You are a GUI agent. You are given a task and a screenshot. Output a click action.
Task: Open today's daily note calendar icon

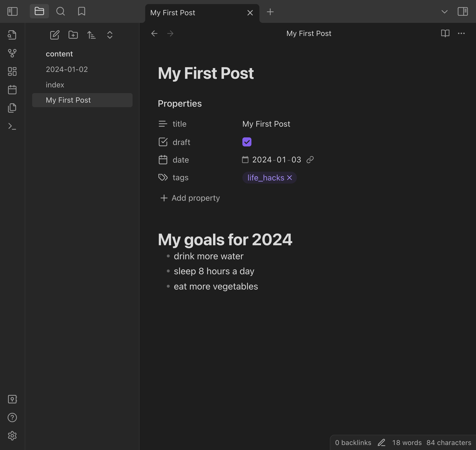coord(12,90)
